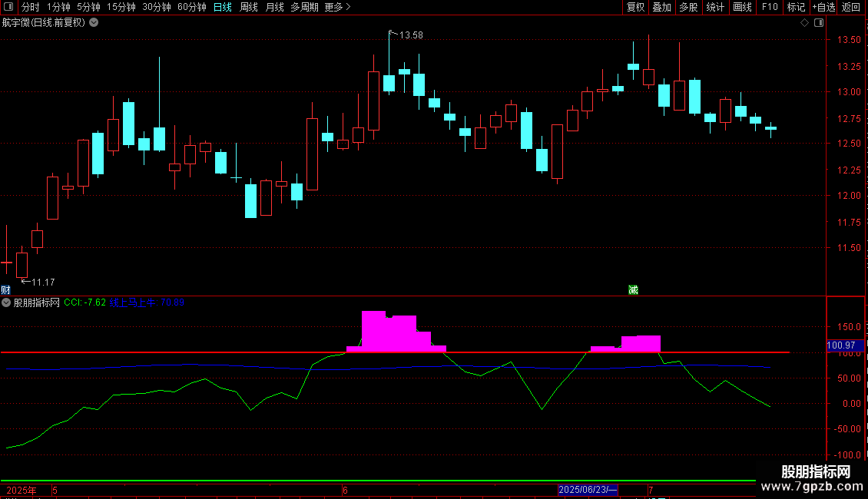Click the 叠加 overlay button
868x499 pixels.
[662, 7]
